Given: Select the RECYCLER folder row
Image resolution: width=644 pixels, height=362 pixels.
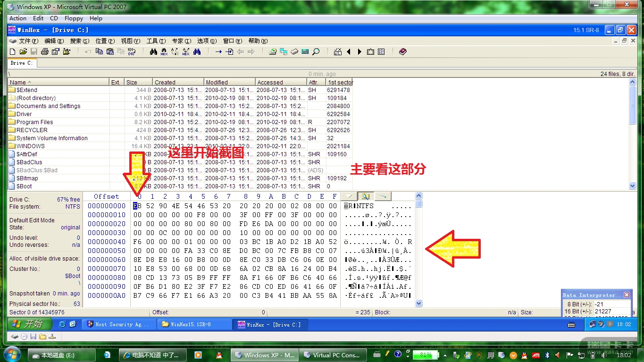Looking at the screenshot, I should point(180,130).
